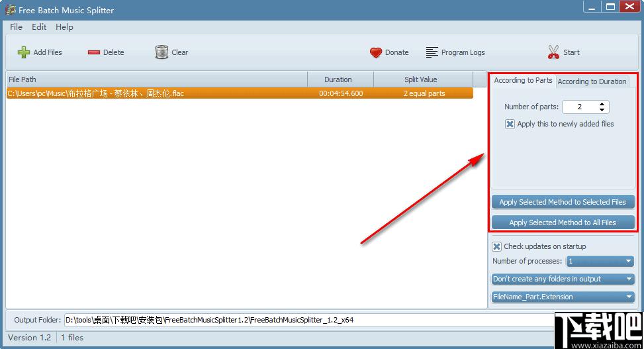Screen dimensions: 644x349
Task: Open the File menu
Action: (x=17, y=27)
